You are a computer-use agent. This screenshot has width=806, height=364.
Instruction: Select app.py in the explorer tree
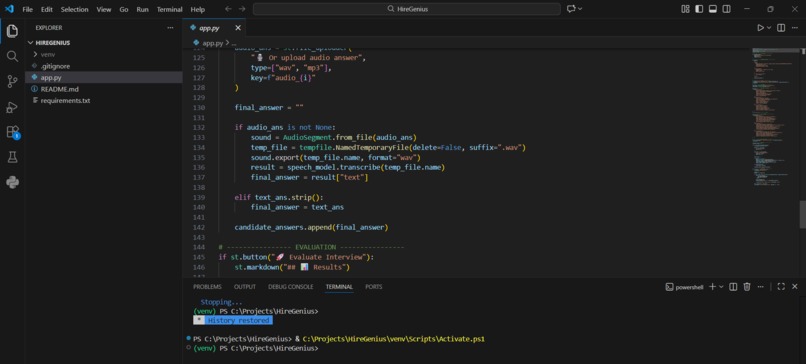click(x=104, y=77)
